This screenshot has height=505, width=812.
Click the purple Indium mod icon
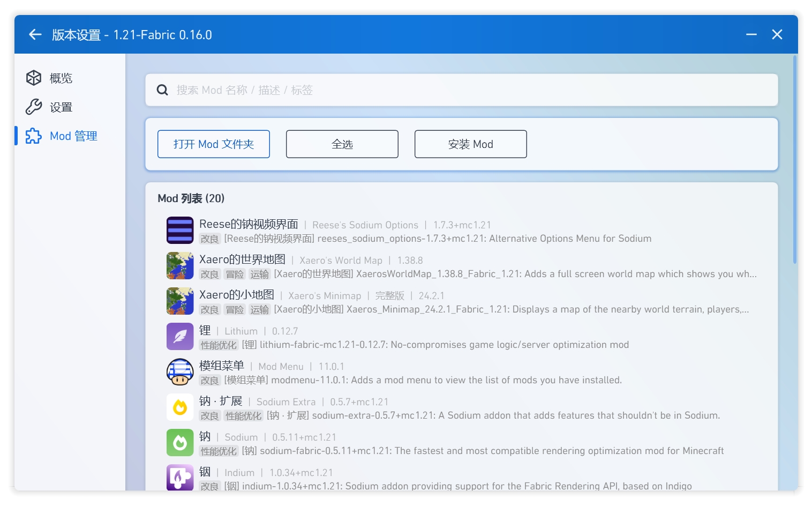tap(180, 478)
